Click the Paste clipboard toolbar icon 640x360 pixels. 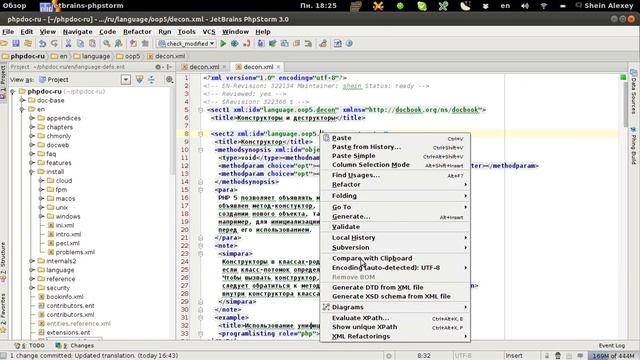pyautogui.click(x=93, y=43)
